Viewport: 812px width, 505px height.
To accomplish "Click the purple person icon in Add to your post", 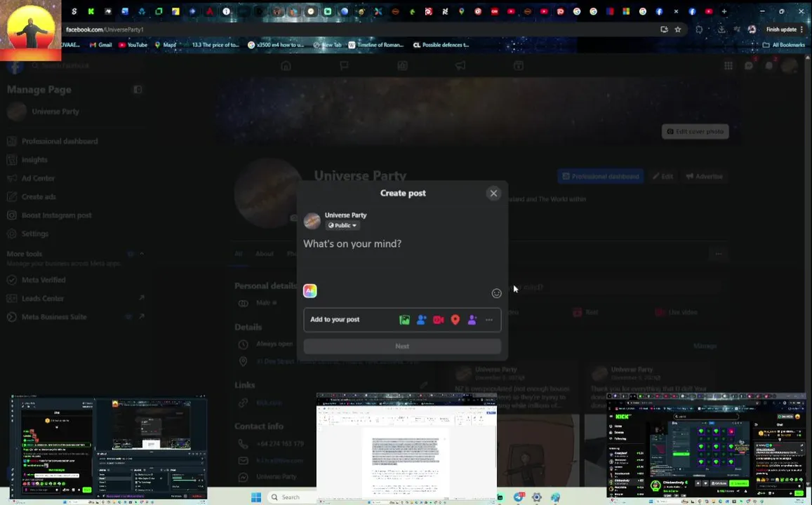I will tap(472, 320).
